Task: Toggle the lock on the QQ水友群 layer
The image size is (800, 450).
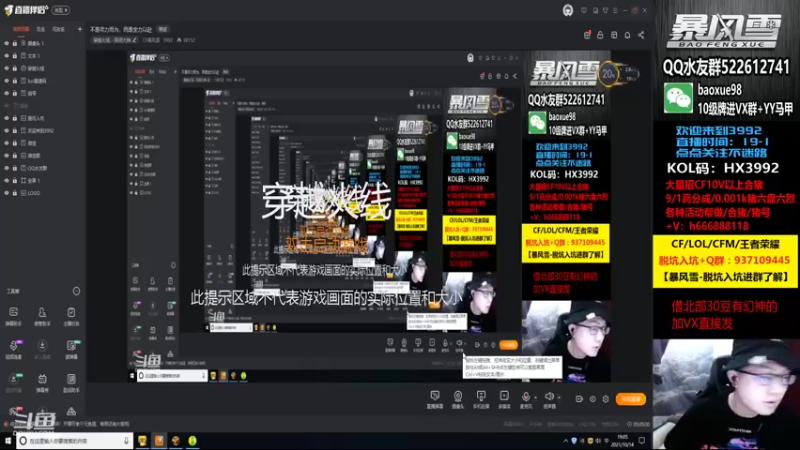Action: 15,168
